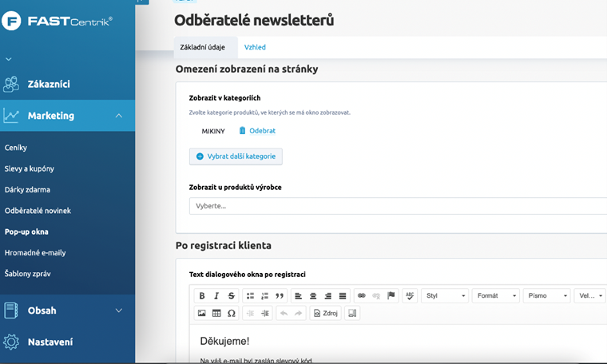Click the trash icon next to MIKINY
Image resolution: width=607 pixels, height=364 pixels.
242,130
